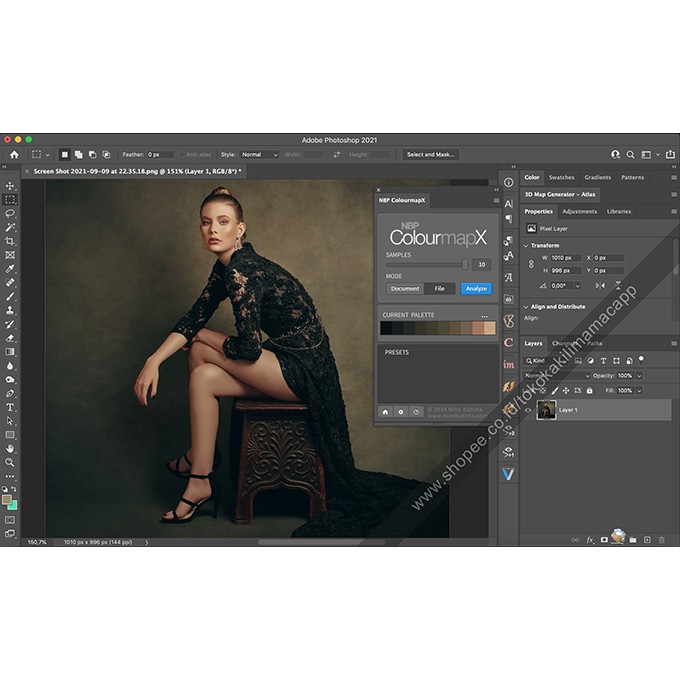Open the rotation angle dropdown
The height and width of the screenshot is (680, 680).
click(x=578, y=286)
